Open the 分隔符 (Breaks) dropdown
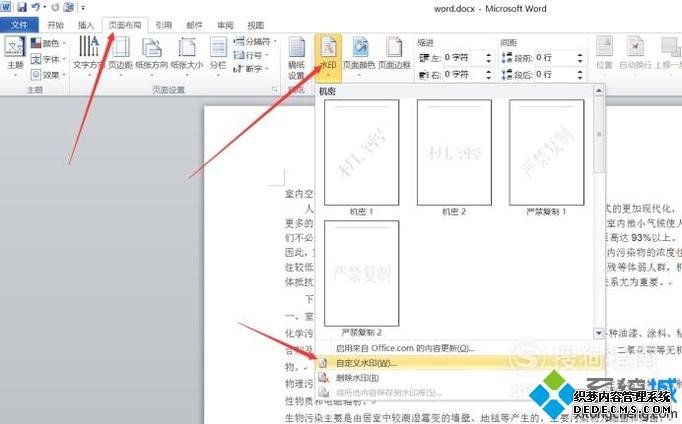The image size is (682, 424). (255, 41)
